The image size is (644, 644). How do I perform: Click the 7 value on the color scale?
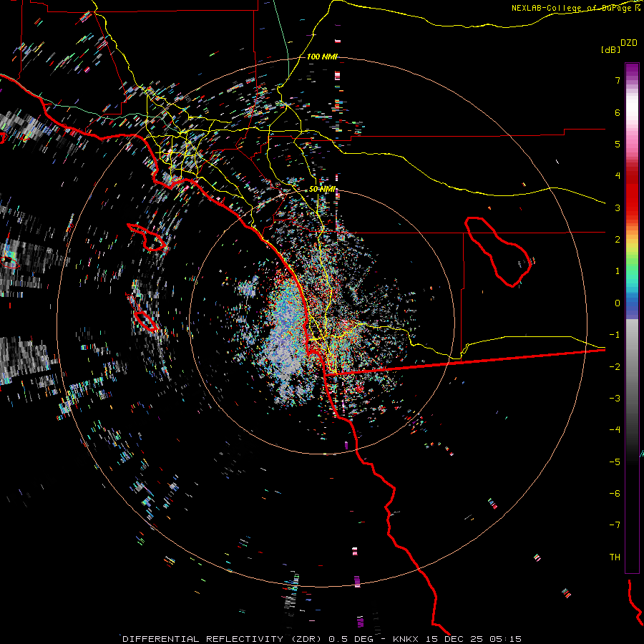618,80
